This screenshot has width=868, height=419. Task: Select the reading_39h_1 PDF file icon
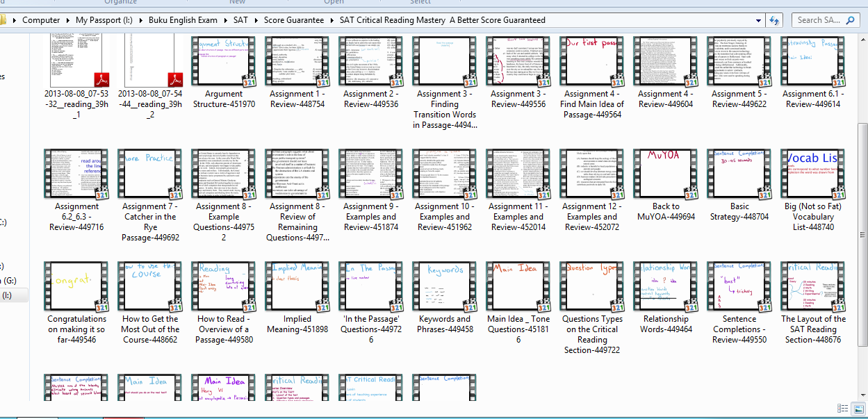click(x=77, y=60)
